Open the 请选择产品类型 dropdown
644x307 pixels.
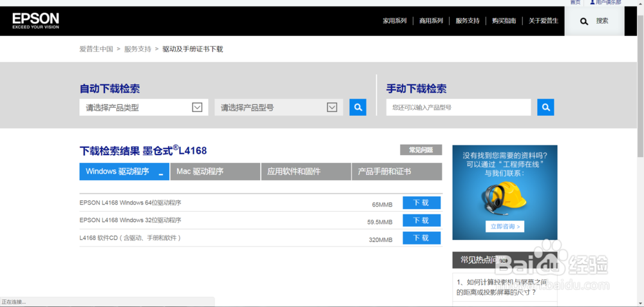144,107
